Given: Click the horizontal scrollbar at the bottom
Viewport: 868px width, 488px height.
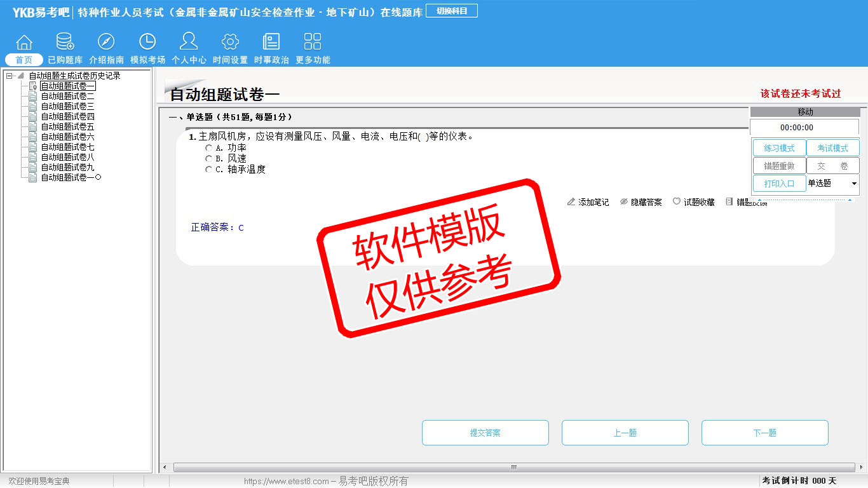Looking at the screenshot, I should pos(513,468).
